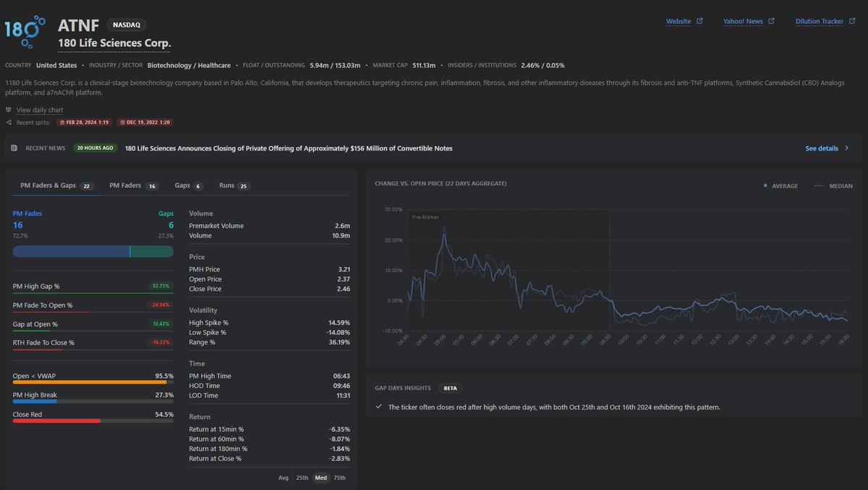Select the Avg statistic option
Screen dimensions: 868x490
(x=283, y=478)
